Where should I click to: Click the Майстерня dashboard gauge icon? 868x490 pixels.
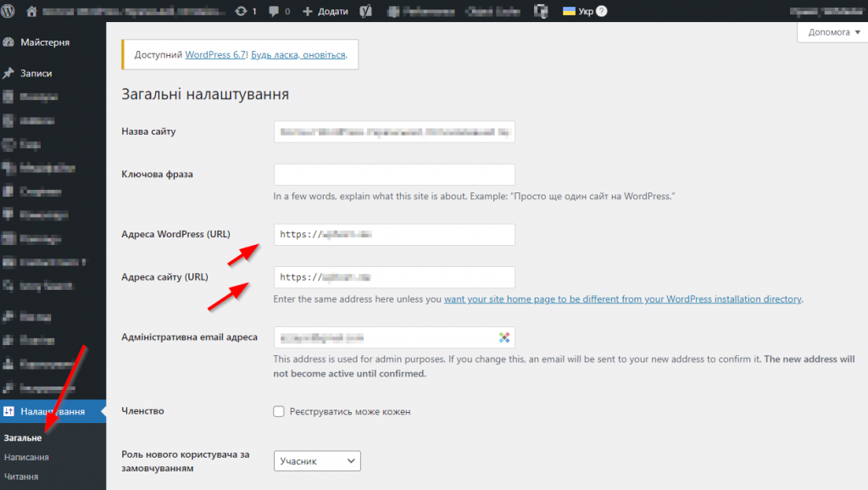(x=8, y=42)
